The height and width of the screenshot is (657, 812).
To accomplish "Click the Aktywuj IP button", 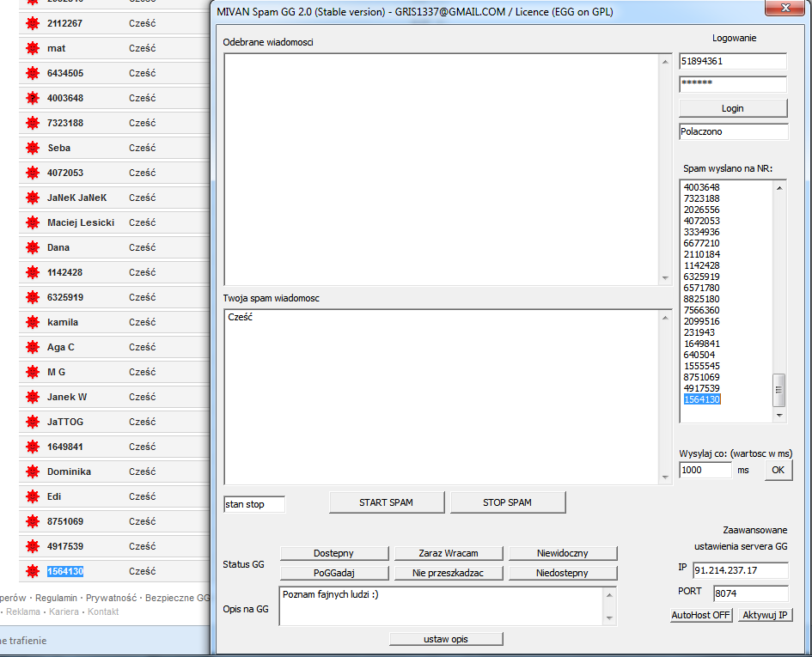I will 765,615.
